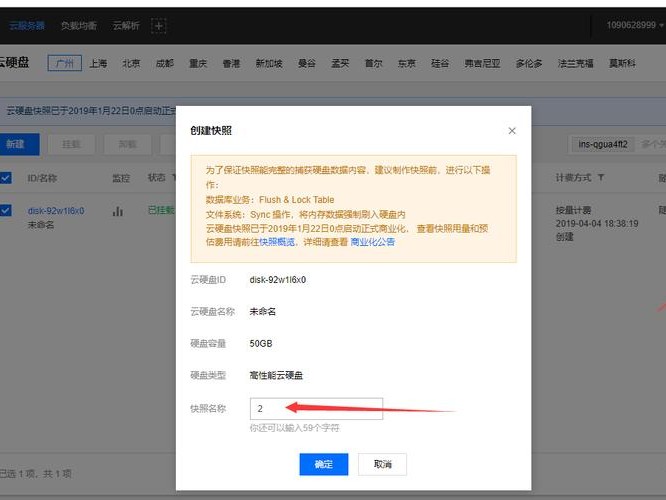Select the 曼谷 region tab
The width and height of the screenshot is (666, 500).
tap(307, 63)
